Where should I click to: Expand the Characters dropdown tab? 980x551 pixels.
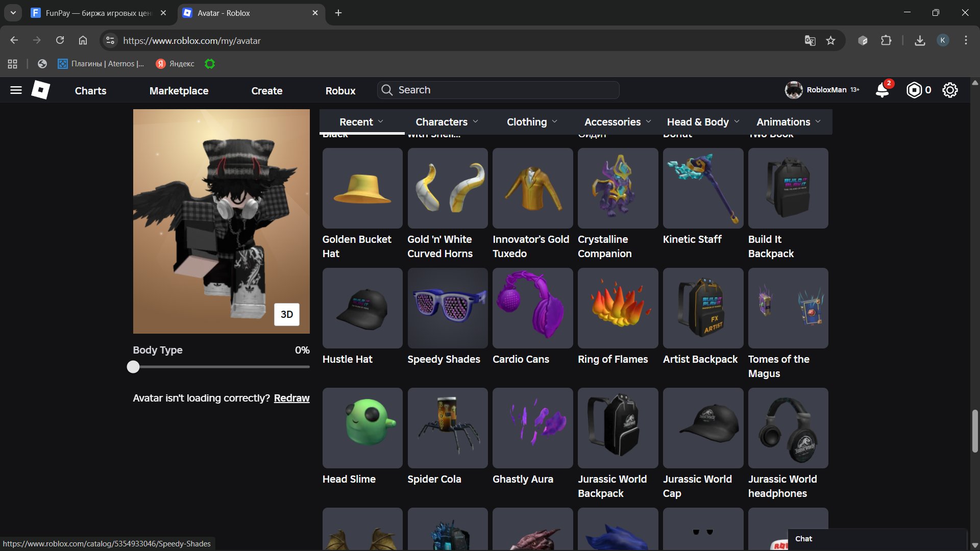[447, 122]
